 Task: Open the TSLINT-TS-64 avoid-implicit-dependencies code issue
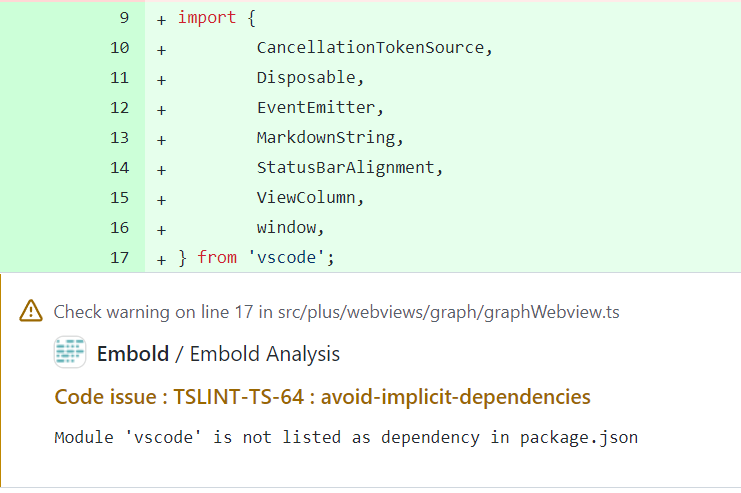pos(322,397)
